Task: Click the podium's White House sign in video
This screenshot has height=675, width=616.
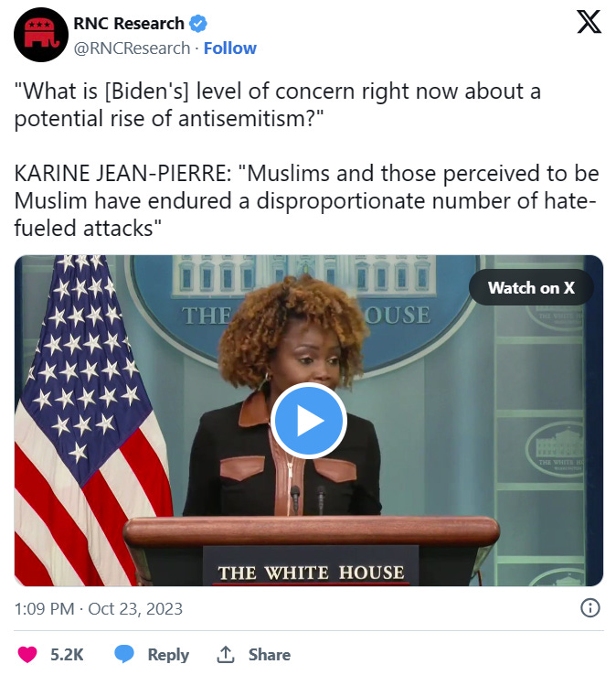Action: pyautogui.click(x=311, y=566)
